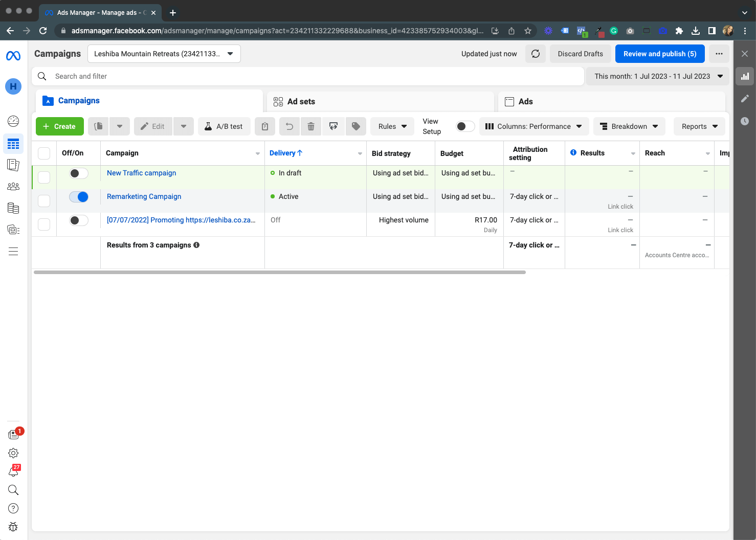This screenshot has height=540, width=756.
Task: Enable the View Setup toggle
Action: click(464, 126)
